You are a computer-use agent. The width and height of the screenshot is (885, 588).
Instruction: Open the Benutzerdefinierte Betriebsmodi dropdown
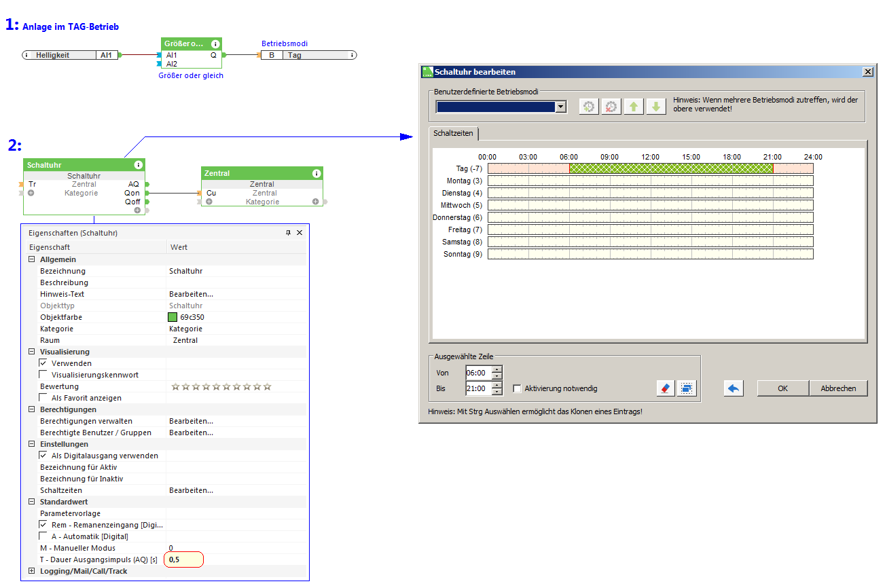pyautogui.click(x=560, y=107)
